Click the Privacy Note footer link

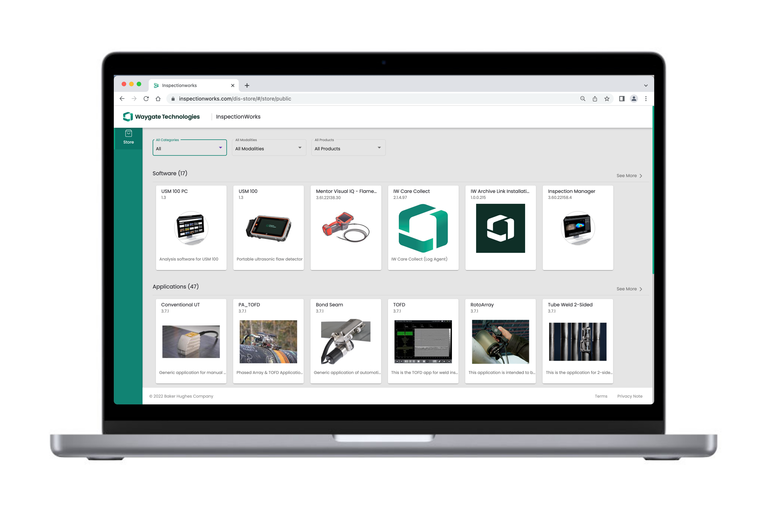pyautogui.click(x=629, y=396)
